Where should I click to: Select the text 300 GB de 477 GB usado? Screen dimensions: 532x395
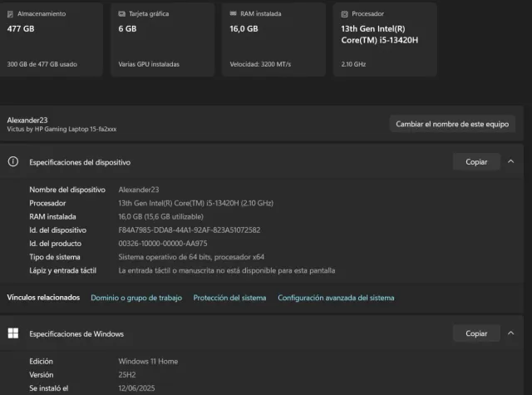(42, 64)
